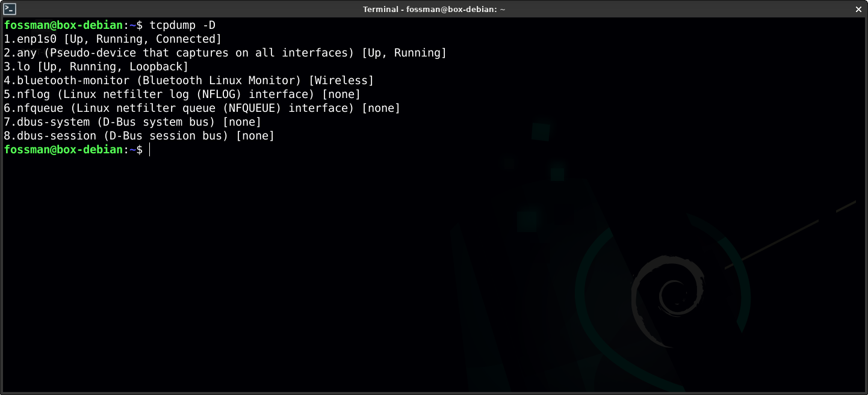Click the 'tcpdump -D' command text
This screenshot has width=868, height=395.
click(x=182, y=25)
